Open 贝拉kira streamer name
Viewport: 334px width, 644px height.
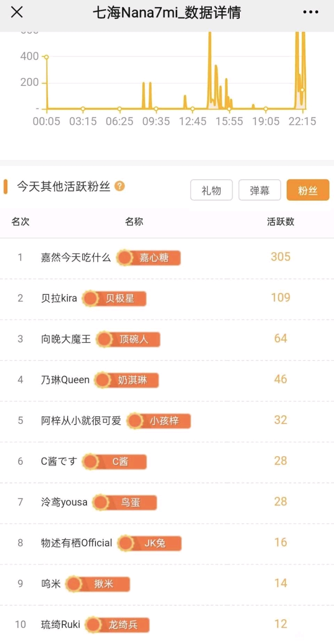tap(59, 298)
